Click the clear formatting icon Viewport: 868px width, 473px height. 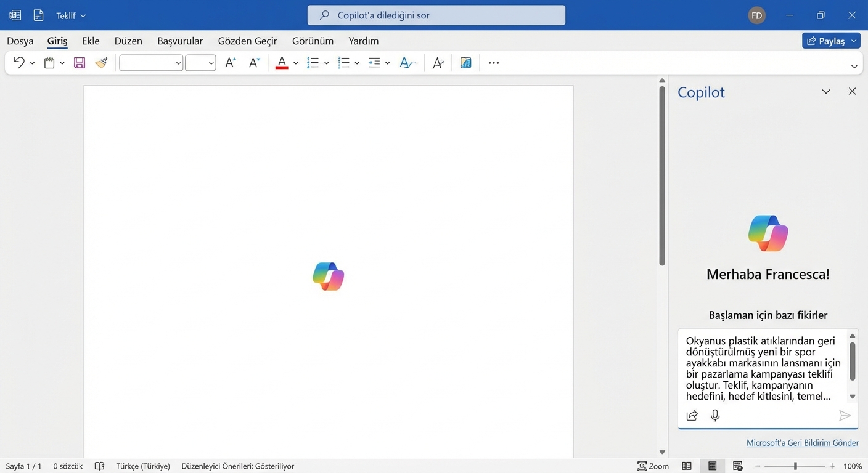click(438, 63)
